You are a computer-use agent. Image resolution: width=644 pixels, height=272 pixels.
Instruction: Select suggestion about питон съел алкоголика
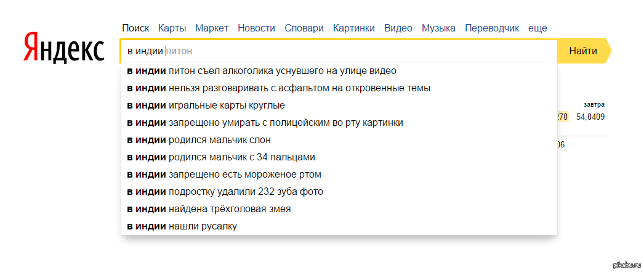(x=262, y=71)
